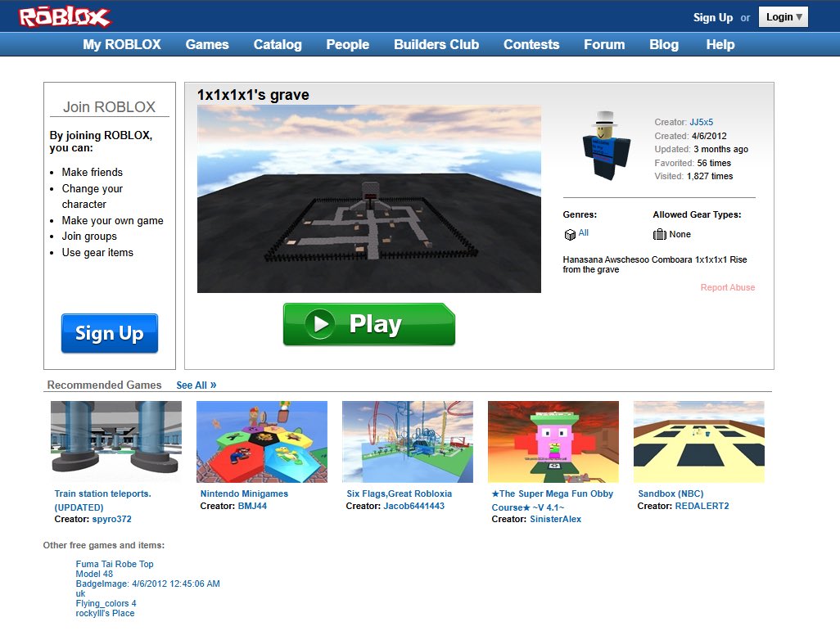Click the Nintendo Minigames title link
Image resolution: width=840 pixels, height=640 pixels.
[x=244, y=494]
